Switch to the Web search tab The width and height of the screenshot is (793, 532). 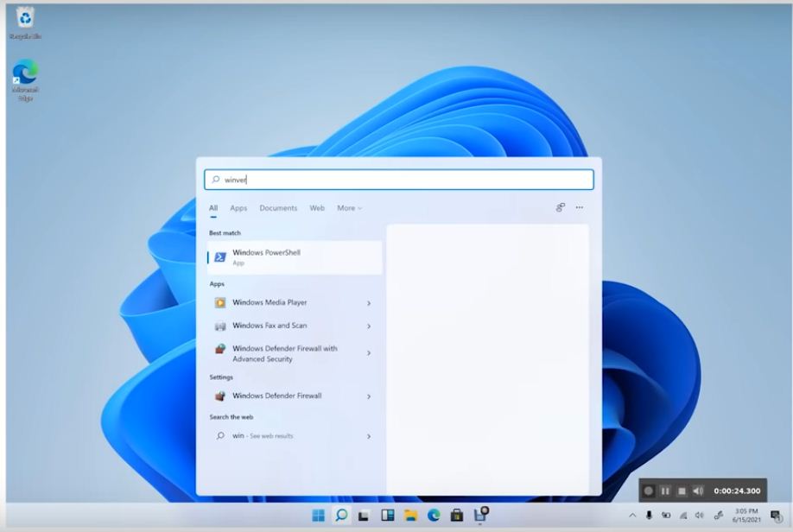pyautogui.click(x=317, y=208)
